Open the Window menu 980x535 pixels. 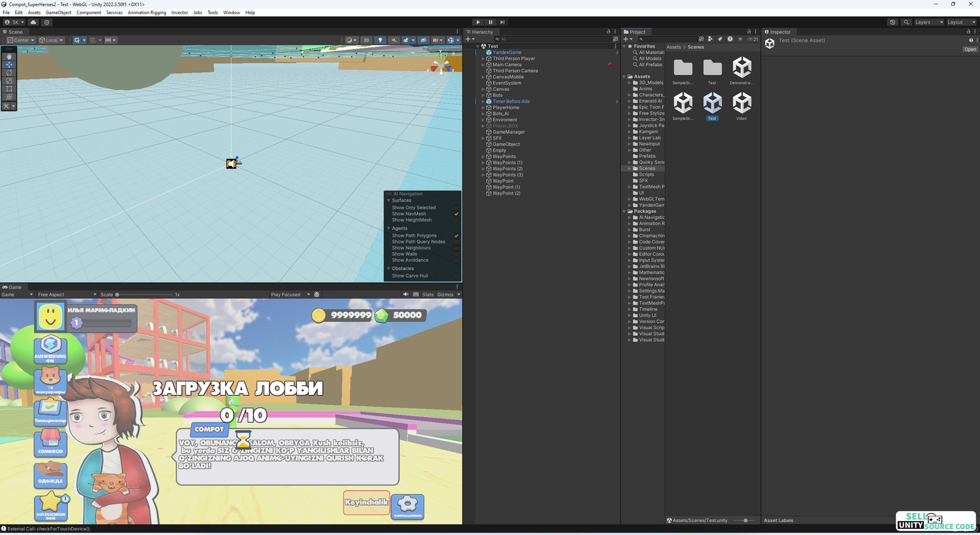tap(232, 12)
